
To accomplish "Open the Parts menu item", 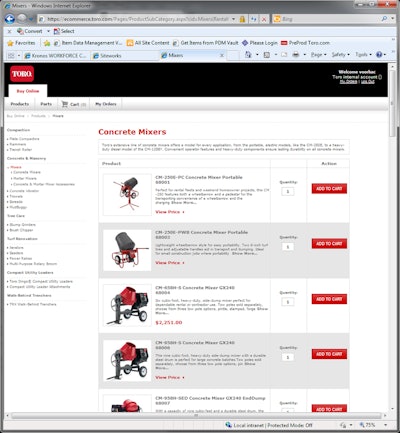I will coord(46,104).
